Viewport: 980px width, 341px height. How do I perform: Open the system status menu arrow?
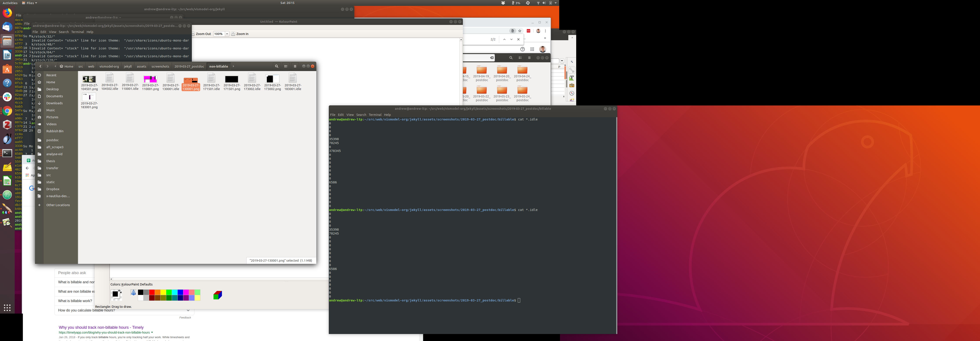pos(555,3)
